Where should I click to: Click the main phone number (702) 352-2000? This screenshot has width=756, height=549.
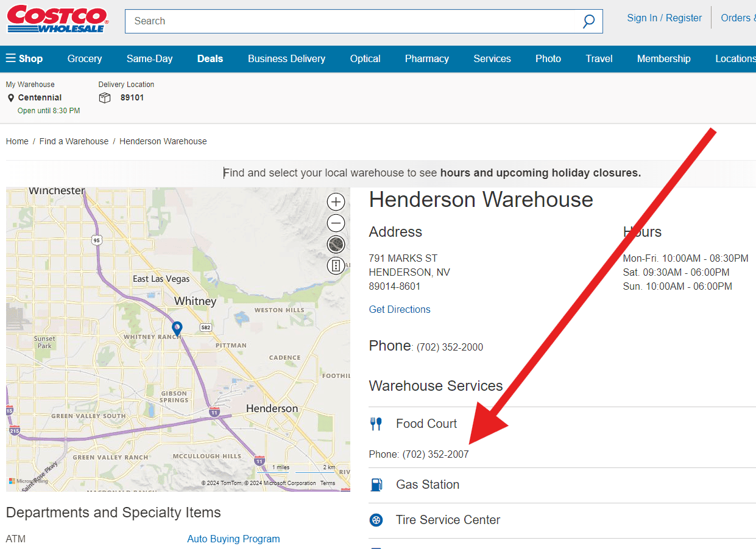coord(450,348)
